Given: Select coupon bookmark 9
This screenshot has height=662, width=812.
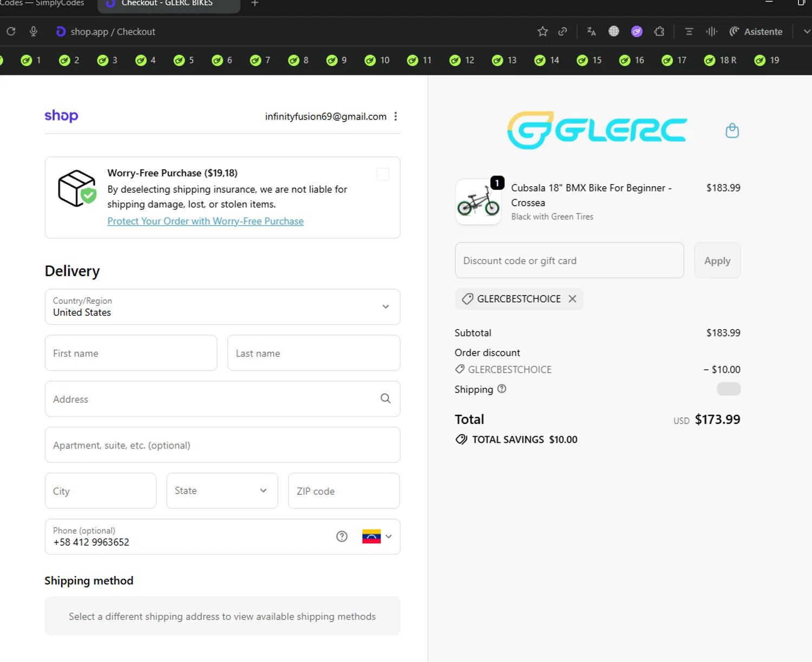Looking at the screenshot, I should point(336,60).
